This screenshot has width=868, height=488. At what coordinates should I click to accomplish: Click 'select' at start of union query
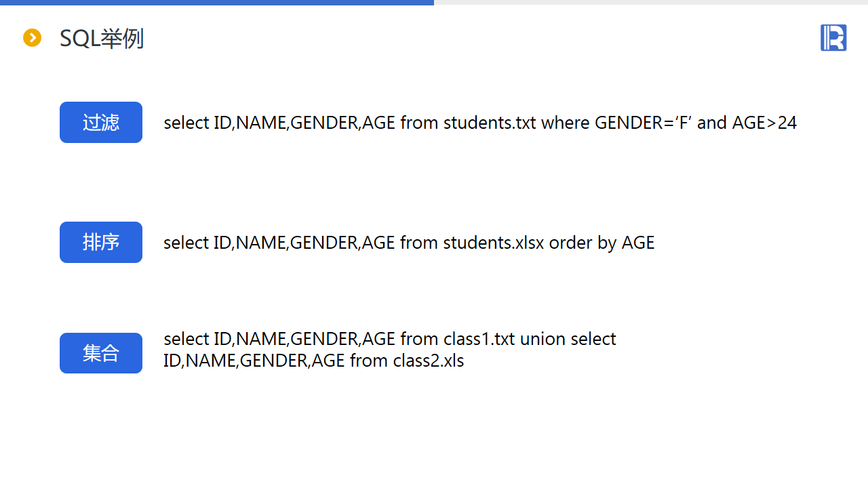186,339
